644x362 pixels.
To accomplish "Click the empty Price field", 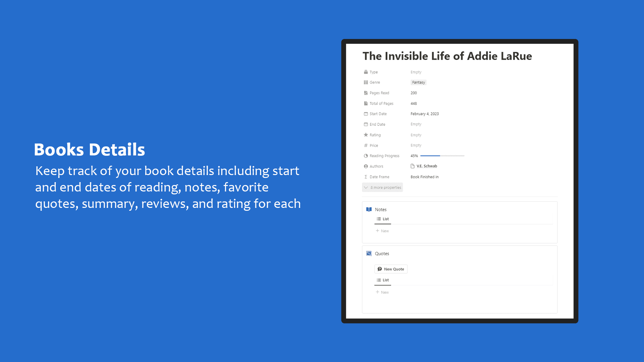I will click(416, 145).
